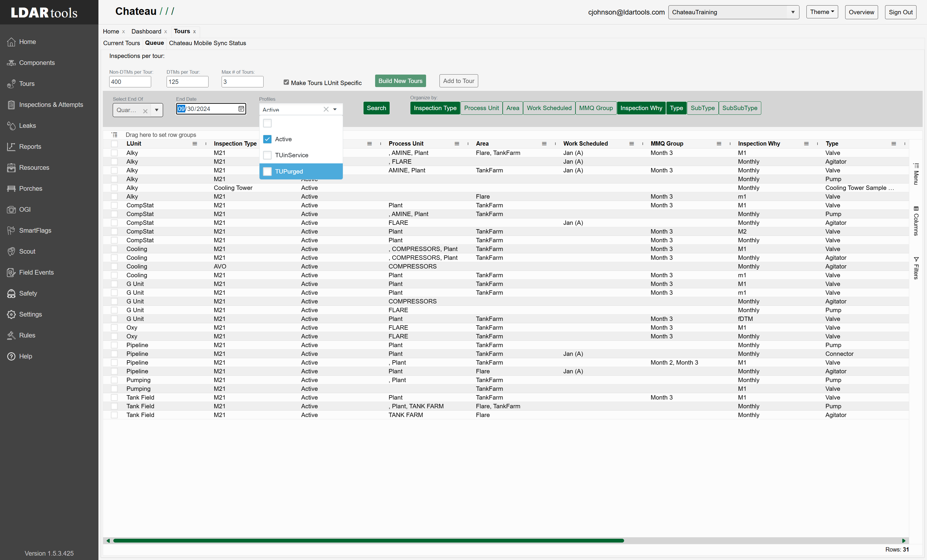The image size is (927, 560).
Task: Open Settings from the sidebar
Action: coord(24,315)
